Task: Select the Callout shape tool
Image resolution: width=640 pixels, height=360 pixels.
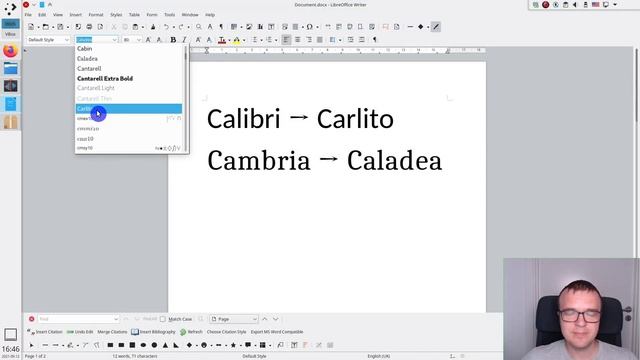Action: (248, 345)
